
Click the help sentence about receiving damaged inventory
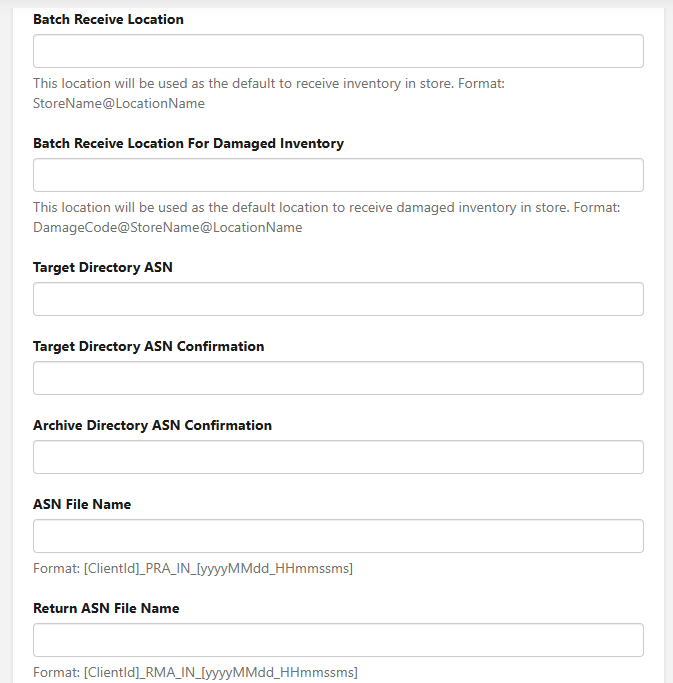click(x=300, y=207)
